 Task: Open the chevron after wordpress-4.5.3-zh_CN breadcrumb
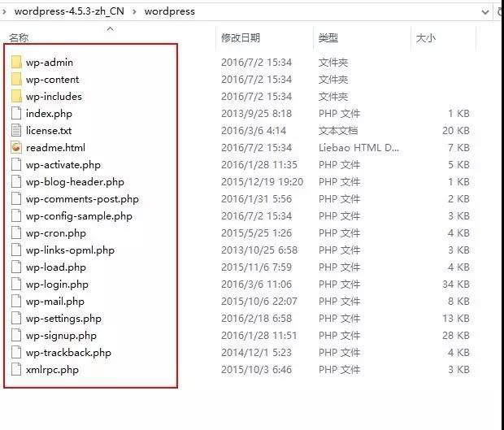134,12
